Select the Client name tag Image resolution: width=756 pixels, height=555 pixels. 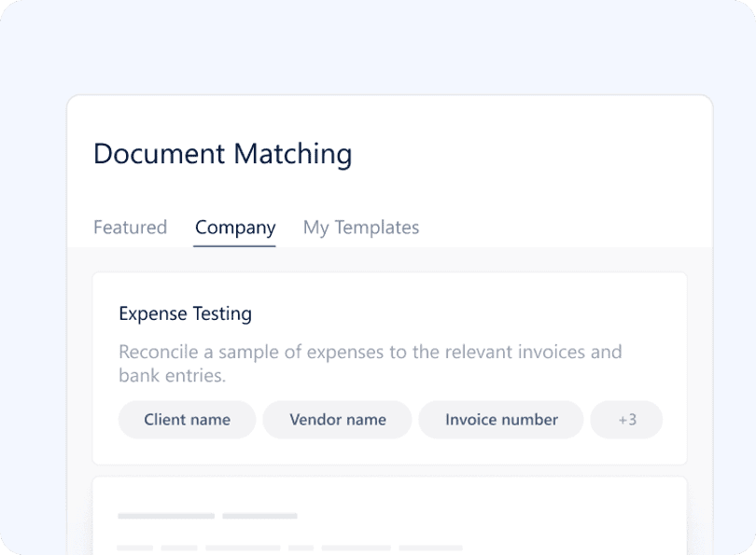187,420
